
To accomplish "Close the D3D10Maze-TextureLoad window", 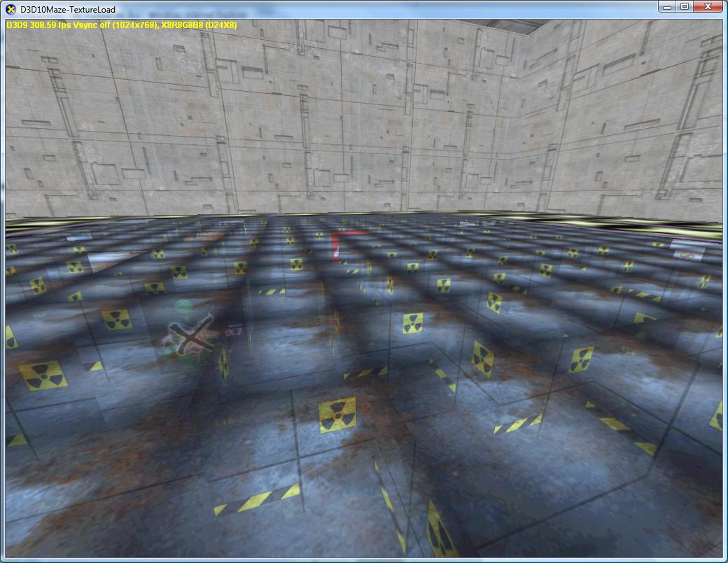I will [708, 6].
